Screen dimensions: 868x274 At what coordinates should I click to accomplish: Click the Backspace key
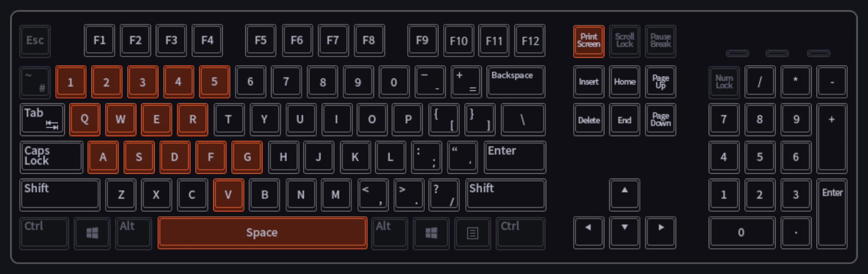coord(515,82)
